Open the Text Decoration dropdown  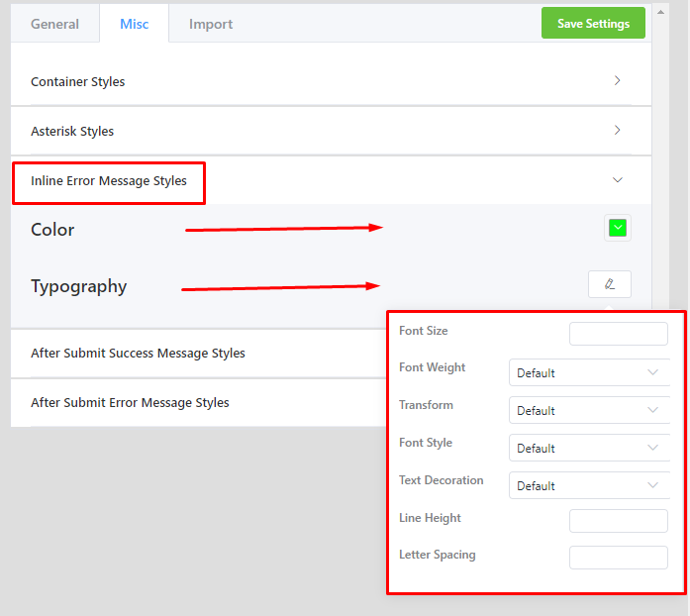coord(589,485)
